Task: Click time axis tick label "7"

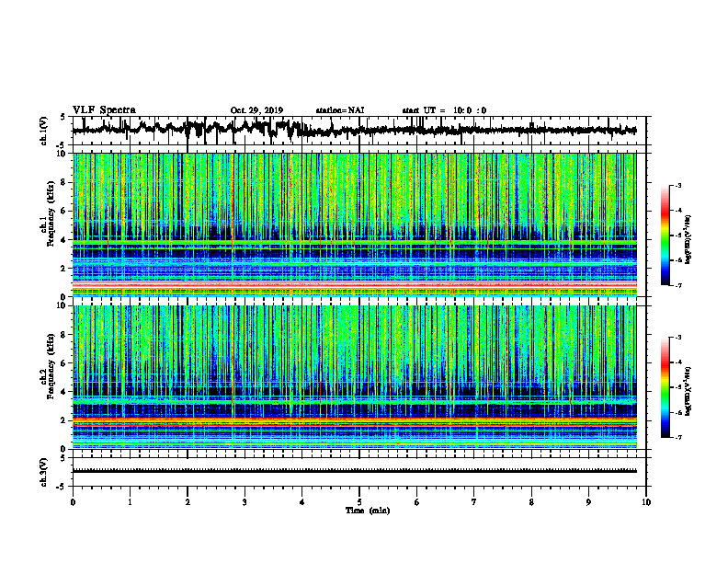Action: pyautogui.click(x=474, y=502)
